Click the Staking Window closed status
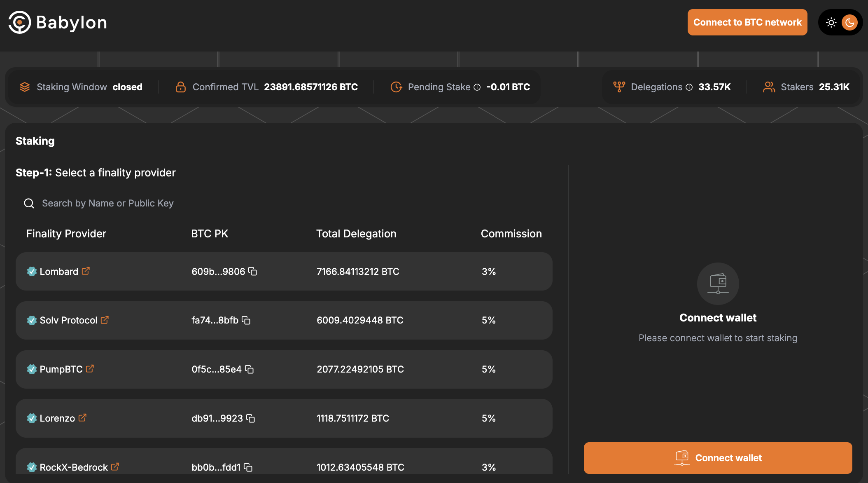Image resolution: width=868 pixels, height=483 pixels. [128, 87]
